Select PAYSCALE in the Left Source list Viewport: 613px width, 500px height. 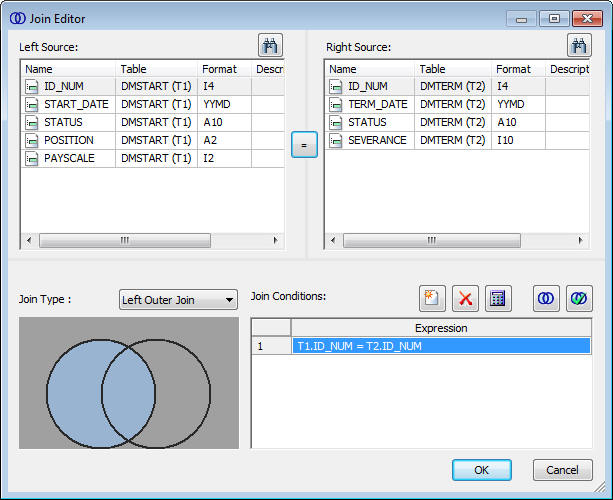click(69, 158)
